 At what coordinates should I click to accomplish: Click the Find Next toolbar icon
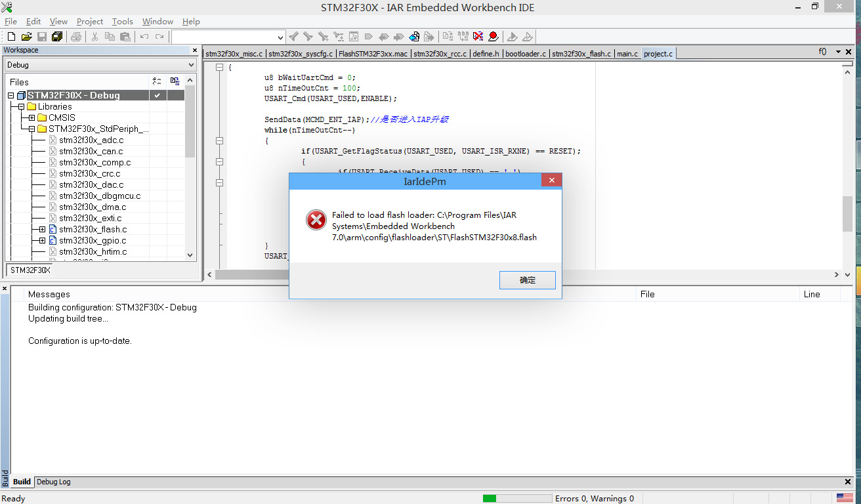coord(308,37)
